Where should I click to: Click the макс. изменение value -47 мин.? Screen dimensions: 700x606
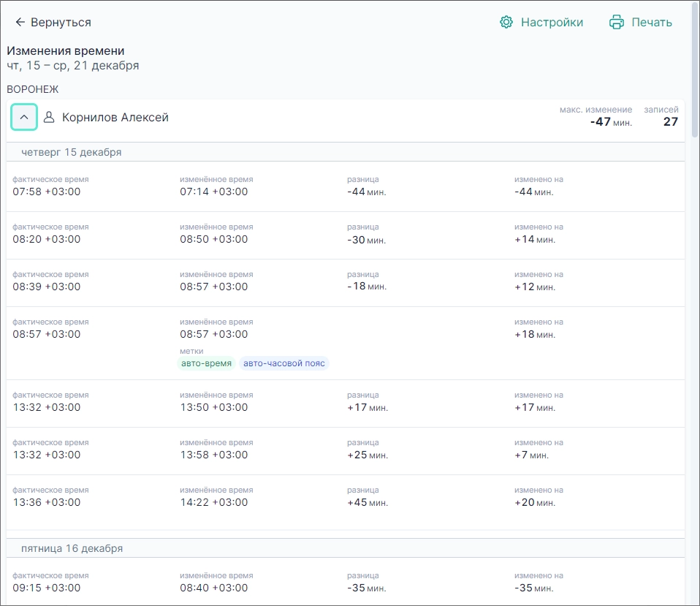tap(611, 122)
